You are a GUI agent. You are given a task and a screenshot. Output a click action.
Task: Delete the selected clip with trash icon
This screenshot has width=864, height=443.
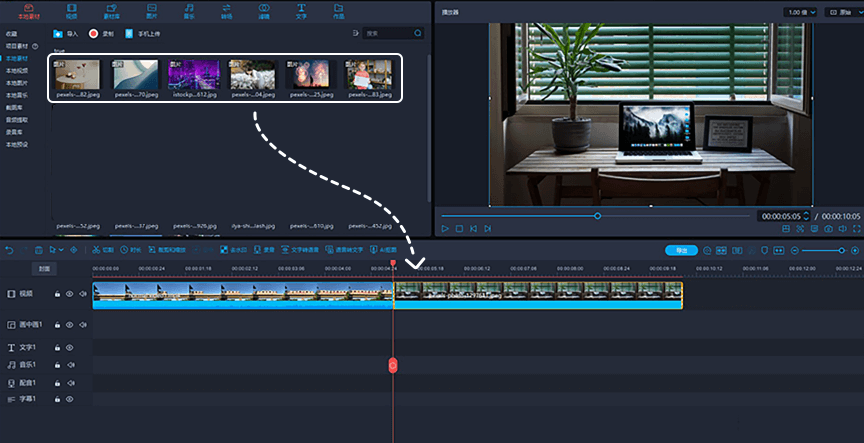39,250
